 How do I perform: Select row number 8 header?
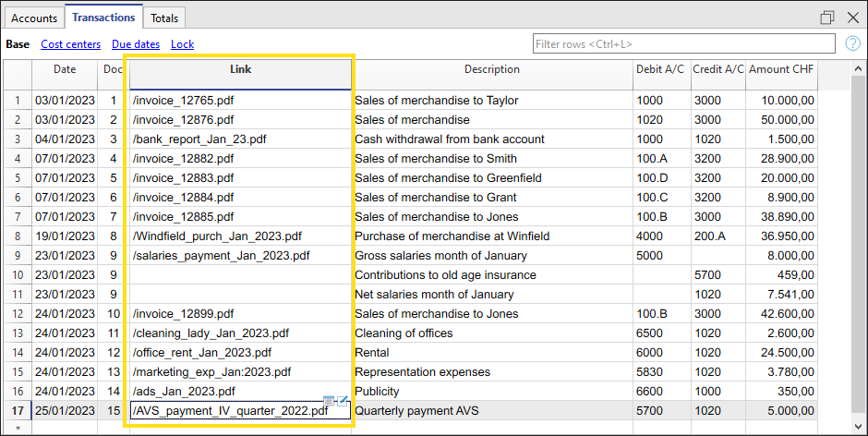pos(16,236)
